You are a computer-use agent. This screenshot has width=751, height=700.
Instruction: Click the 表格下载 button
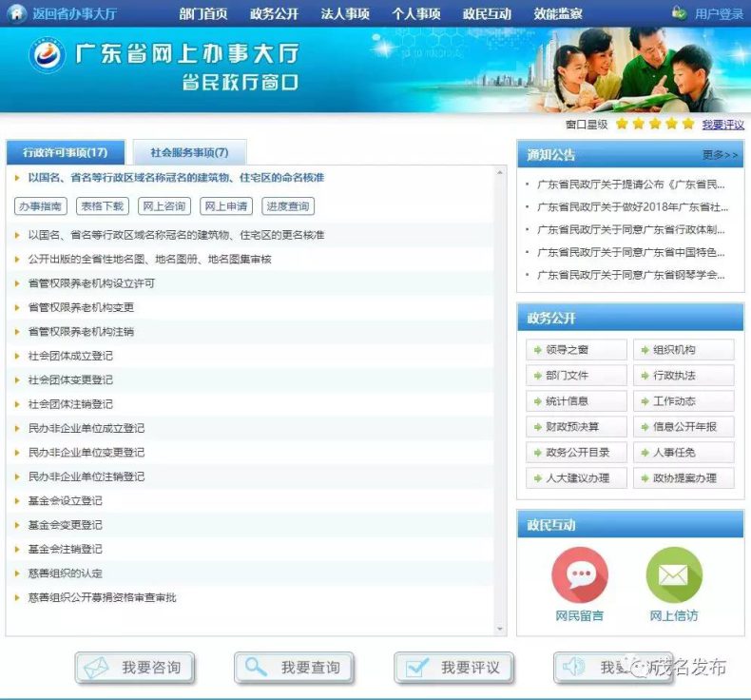point(103,206)
